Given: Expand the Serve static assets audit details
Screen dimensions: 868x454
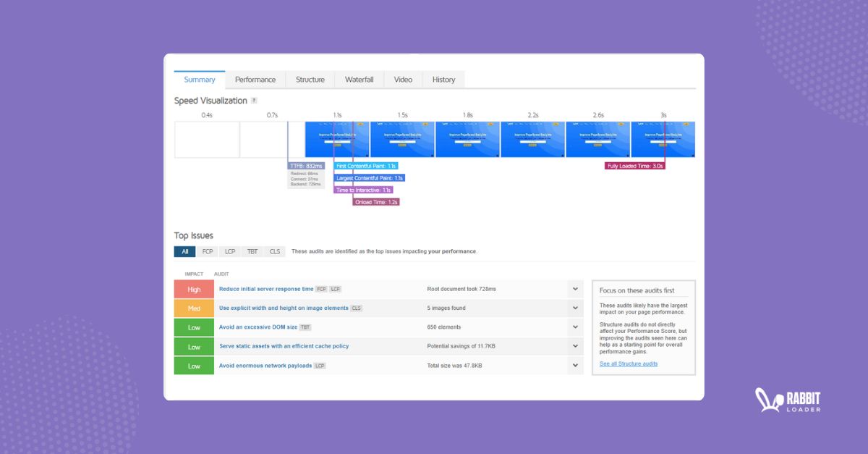Looking at the screenshot, I should tap(576, 346).
